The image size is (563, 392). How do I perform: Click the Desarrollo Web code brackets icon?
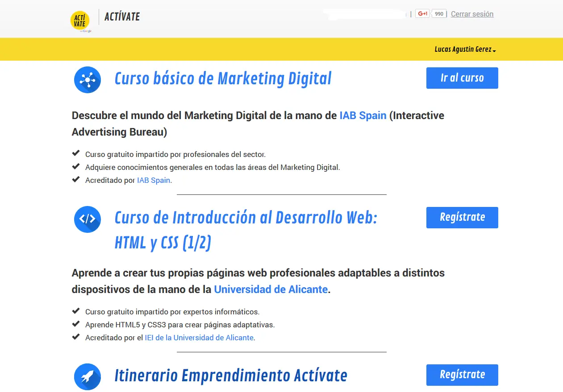(x=88, y=219)
